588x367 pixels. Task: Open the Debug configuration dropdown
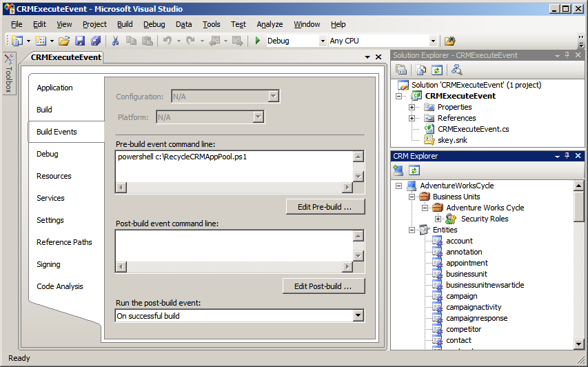pyautogui.click(x=323, y=41)
